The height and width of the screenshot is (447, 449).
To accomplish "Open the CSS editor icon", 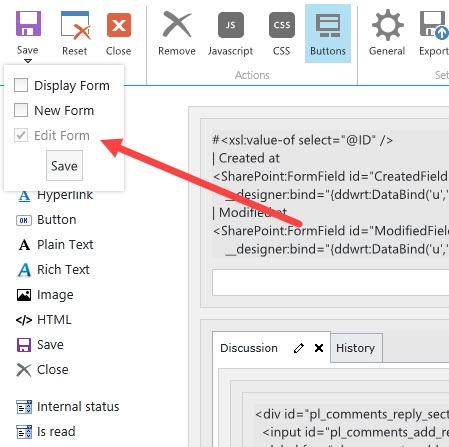I will click(x=282, y=25).
